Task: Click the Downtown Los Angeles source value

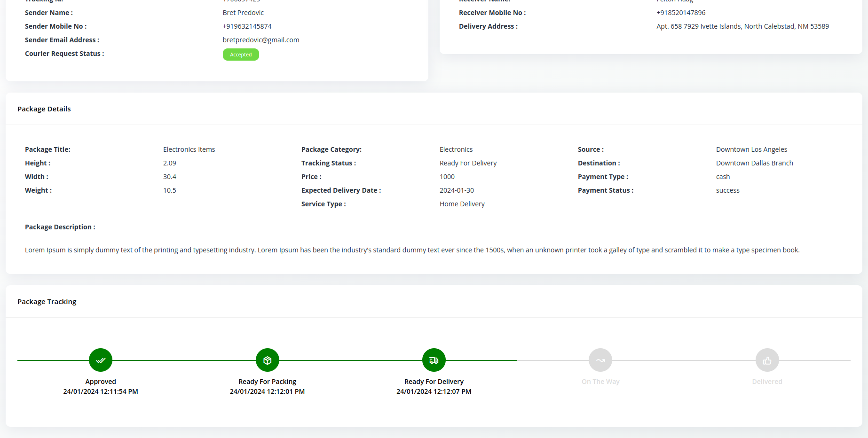Action: (751, 149)
